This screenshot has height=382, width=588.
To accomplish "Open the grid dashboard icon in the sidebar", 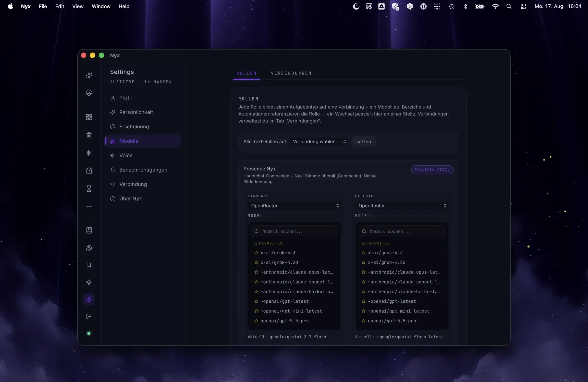I will pos(89,117).
